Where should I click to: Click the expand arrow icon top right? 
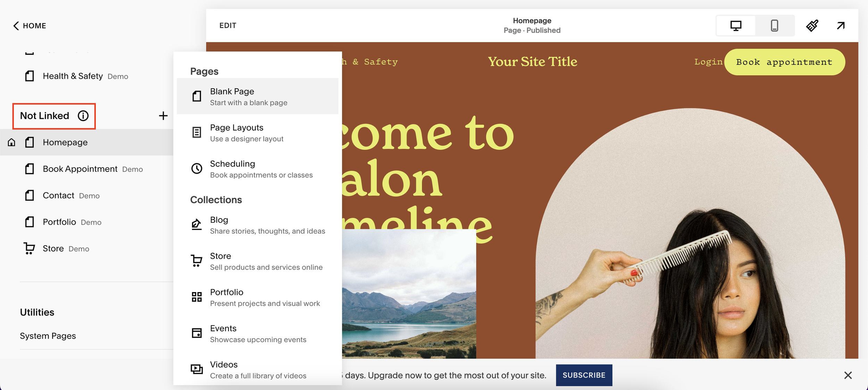coord(841,26)
